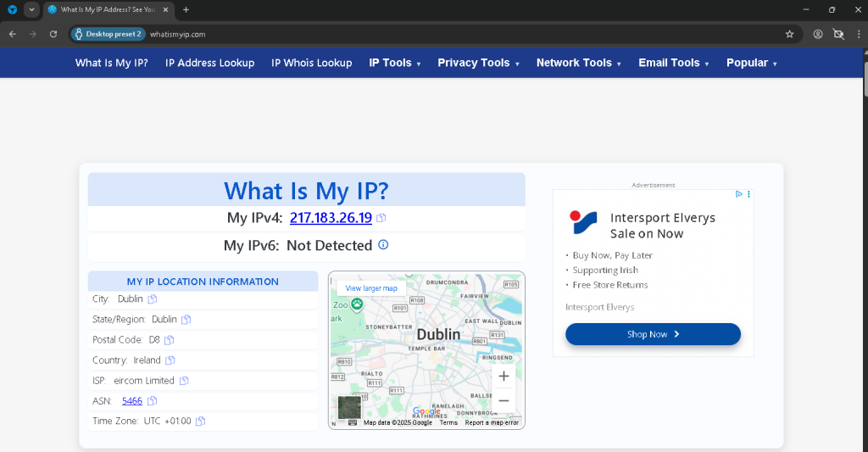This screenshot has width=868, height=452.
Task: Bookmark this page with star icon
Action: (x=789, y=34)
